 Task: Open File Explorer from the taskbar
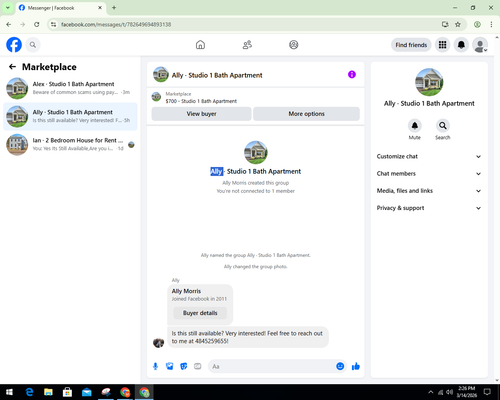(48, 392)
